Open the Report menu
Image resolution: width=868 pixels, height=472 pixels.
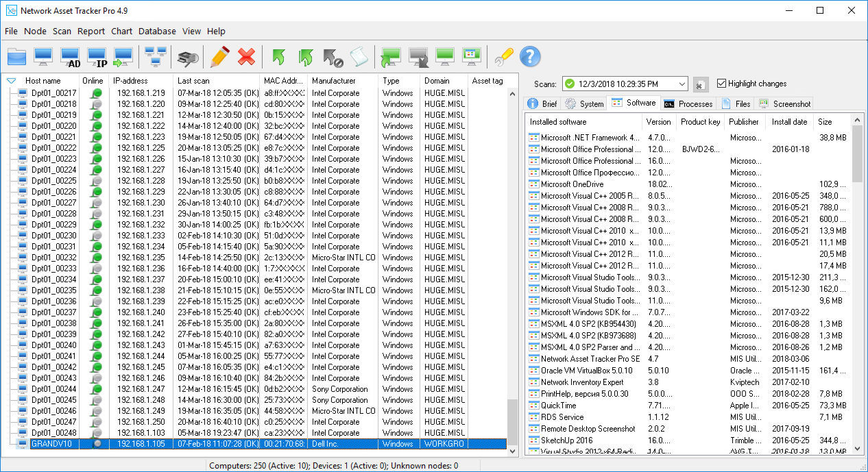[x=91, y=31]
